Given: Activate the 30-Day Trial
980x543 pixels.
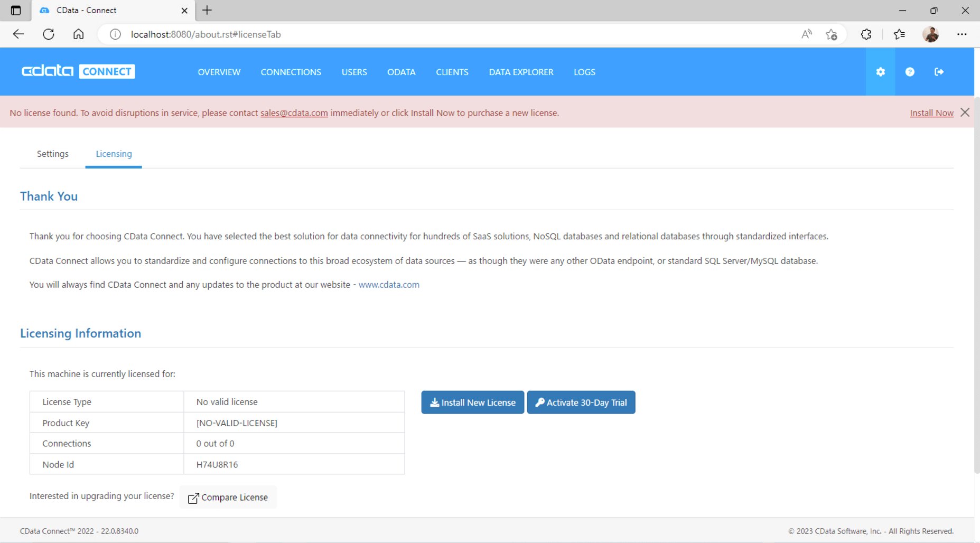Looking at the screenshot, I should click(581, 402).
